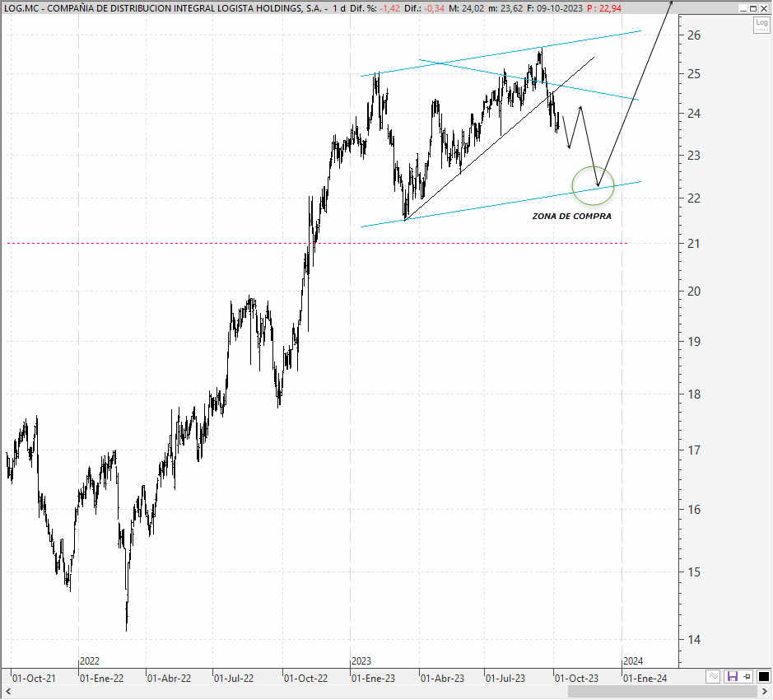This screenshot has width=773, height=700.
Task: Click the 01-Abr-22 date label
Action: coord(169,679)
